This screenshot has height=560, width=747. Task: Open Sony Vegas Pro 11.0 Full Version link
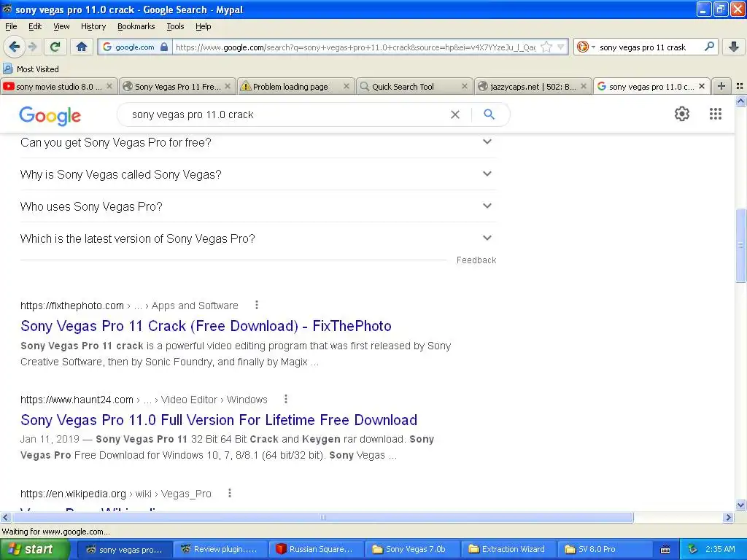coord(219,420)
